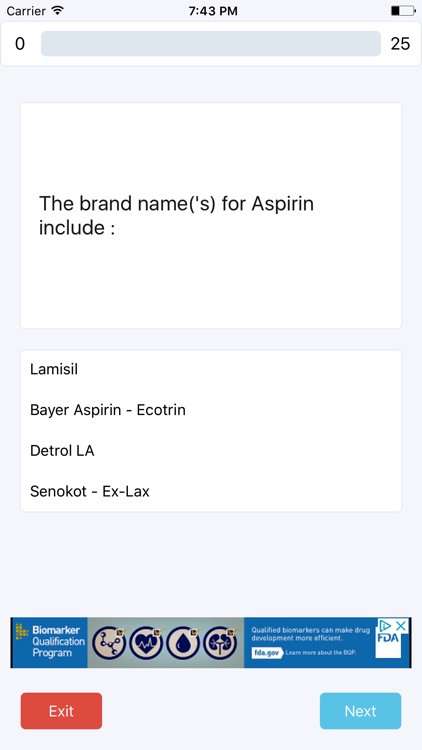Go to the Next question
422x750 pixels.
[360, 711]
